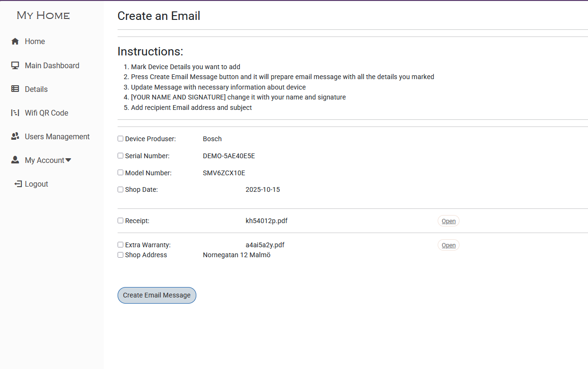Image resolution: width=588 pixels, height=369 pixels.
Task: Click the Users Management people icon
Action: pos(15,136)
